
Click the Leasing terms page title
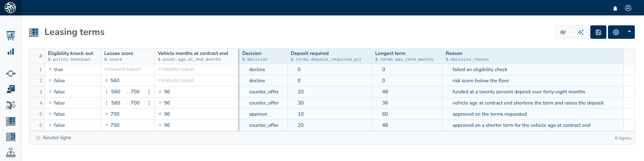pos(74,32)
